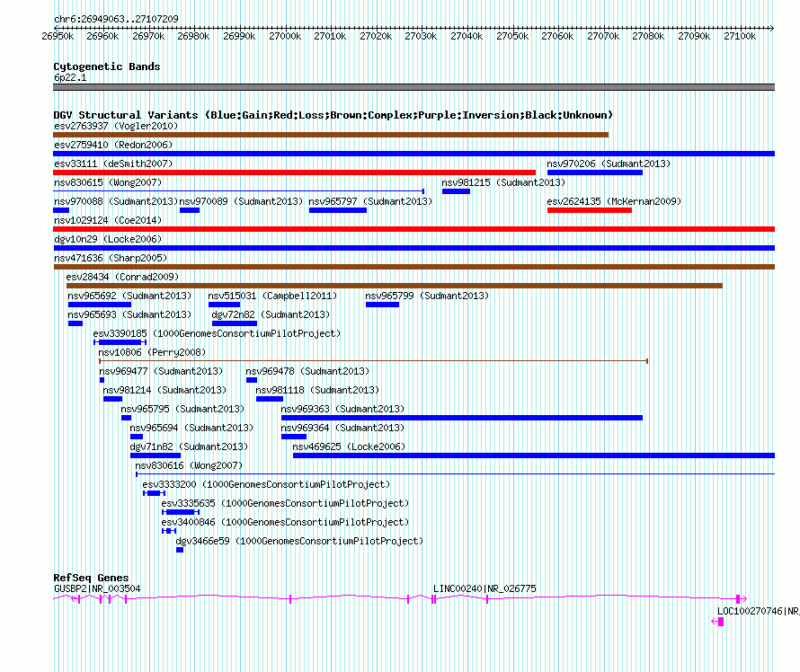Select the blue nsv965797 bar
This screenshot has width=800, height=672.
coord(338,210)
